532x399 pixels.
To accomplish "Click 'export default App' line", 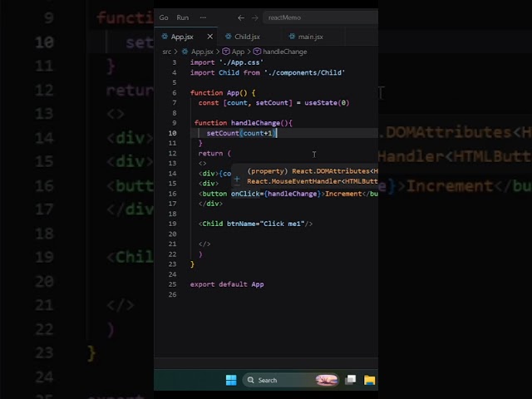I will pos(227,284).
